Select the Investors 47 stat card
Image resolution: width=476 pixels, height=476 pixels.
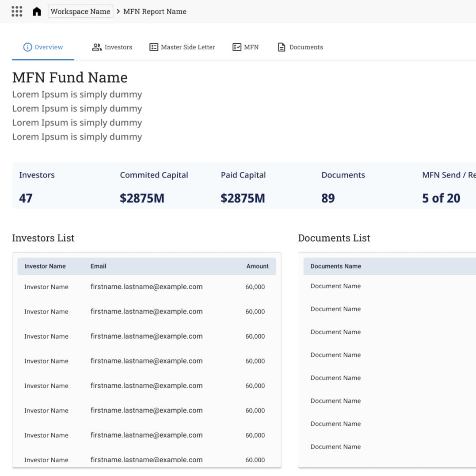[37, 186]
